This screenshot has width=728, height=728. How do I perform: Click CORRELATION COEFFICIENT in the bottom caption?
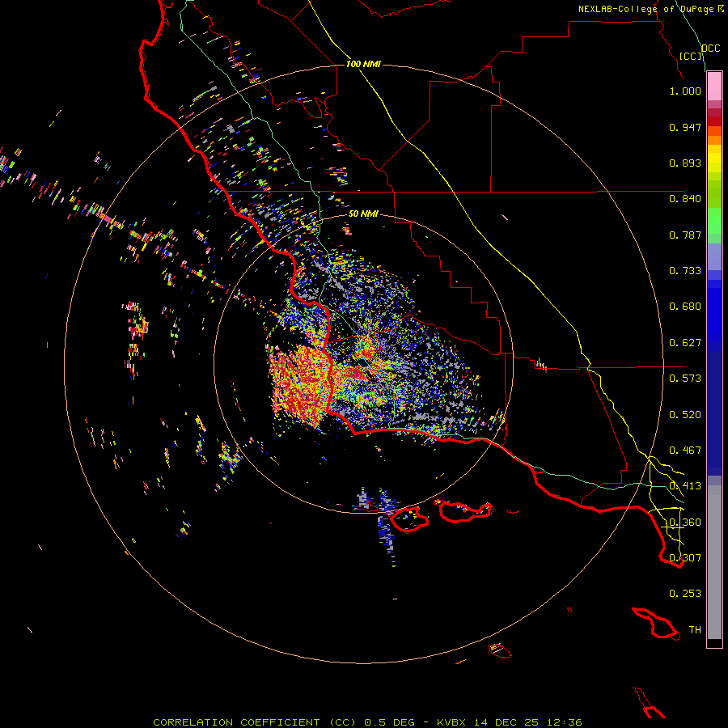pyautogui.click(x=236, y=722)
